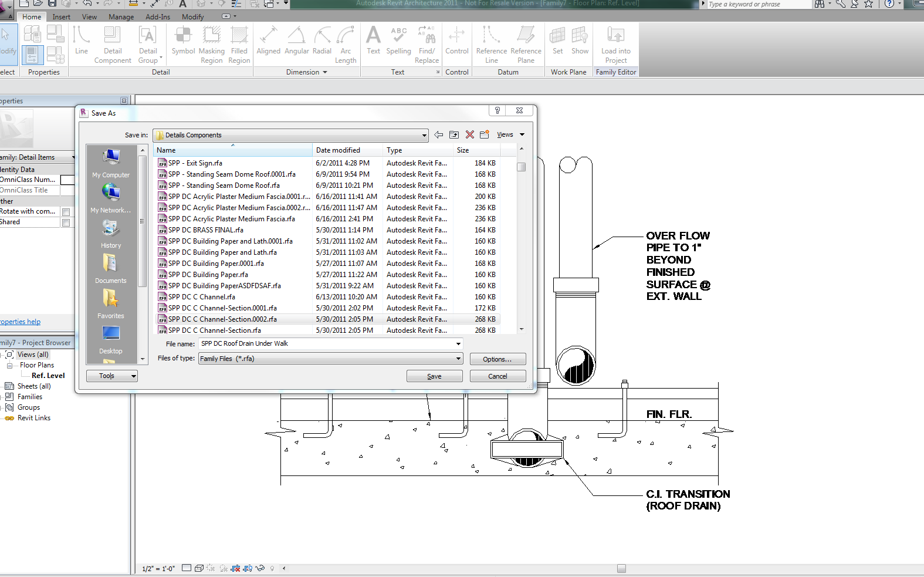Toggle the Properties palette ribbon button

click(x=32, y=55)
